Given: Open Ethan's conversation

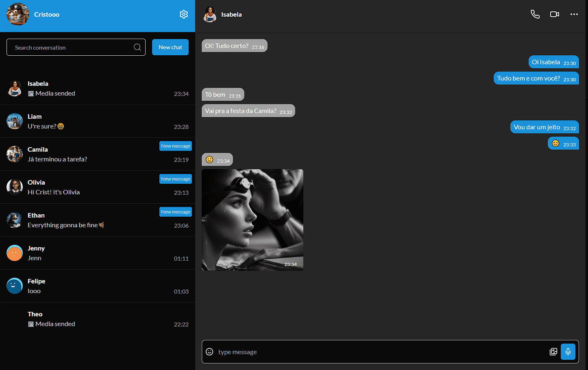Looking at the screenshot, I should [98, 220].
